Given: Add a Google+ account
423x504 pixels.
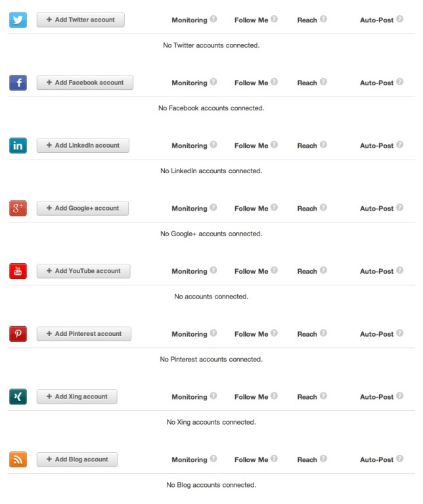Looking at the screenshot, I should click(83, 208).
